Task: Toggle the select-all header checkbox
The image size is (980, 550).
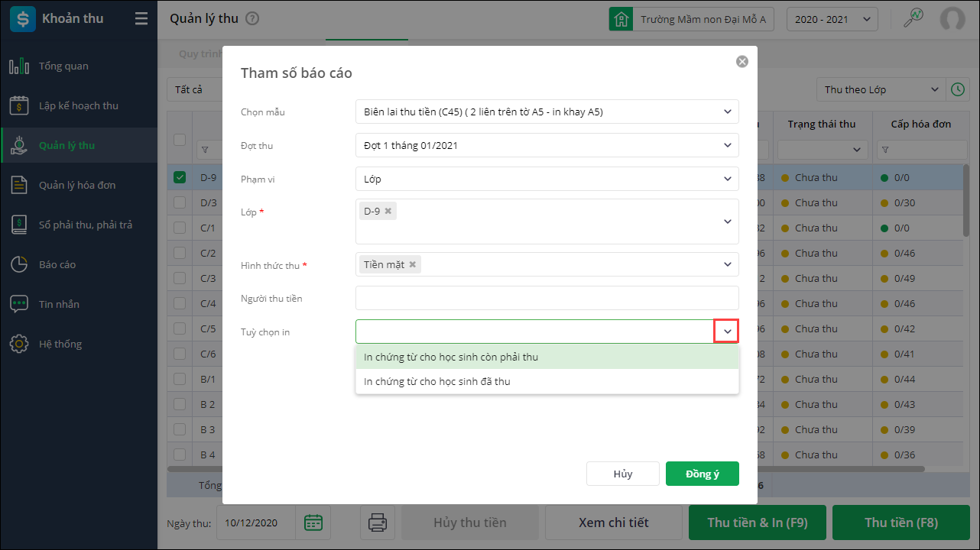Action: [180, 139]
